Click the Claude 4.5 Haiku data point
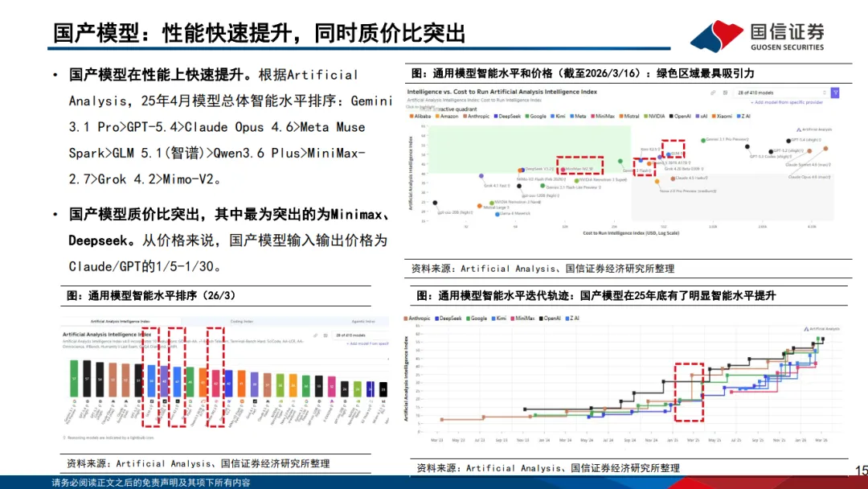 [x=673, y=179]
